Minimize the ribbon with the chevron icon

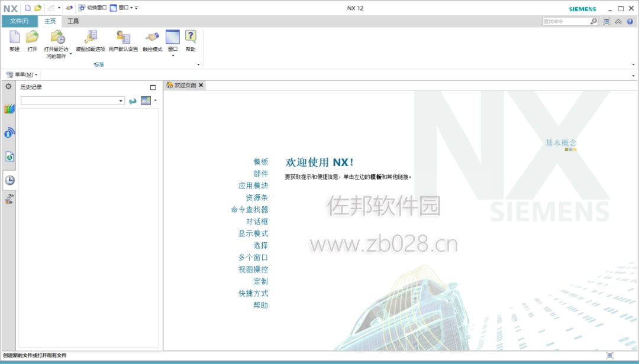tap(618, 21)
